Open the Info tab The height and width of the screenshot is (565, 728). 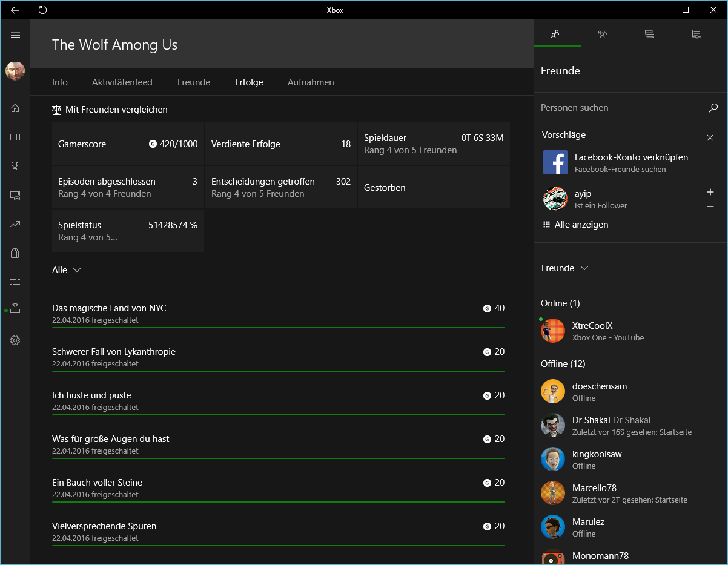[x=60, y=82]
